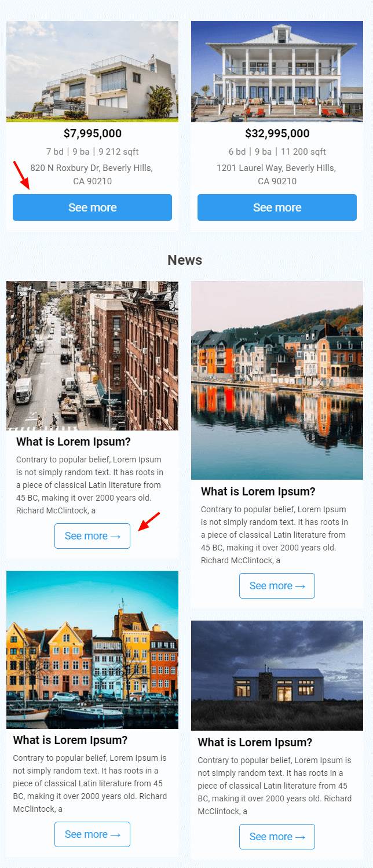Open the columned mansion listing photo
Viewport: 373px width, 868px height.
(277, 72)
